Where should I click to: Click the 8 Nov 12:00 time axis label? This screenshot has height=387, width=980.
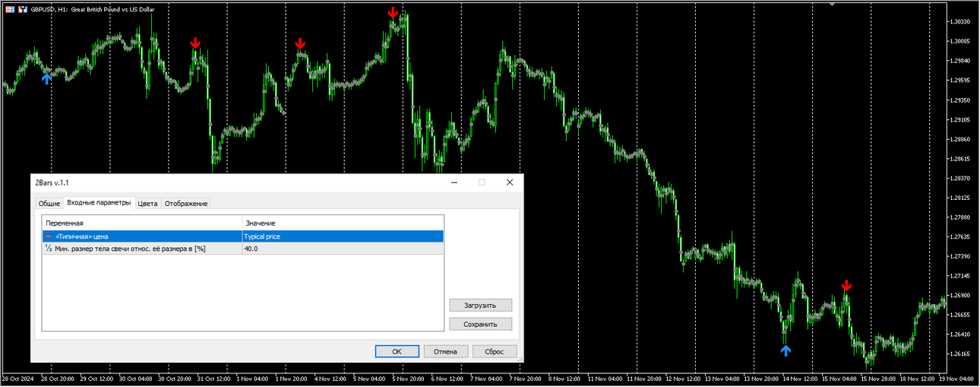(x=566, y=378)
